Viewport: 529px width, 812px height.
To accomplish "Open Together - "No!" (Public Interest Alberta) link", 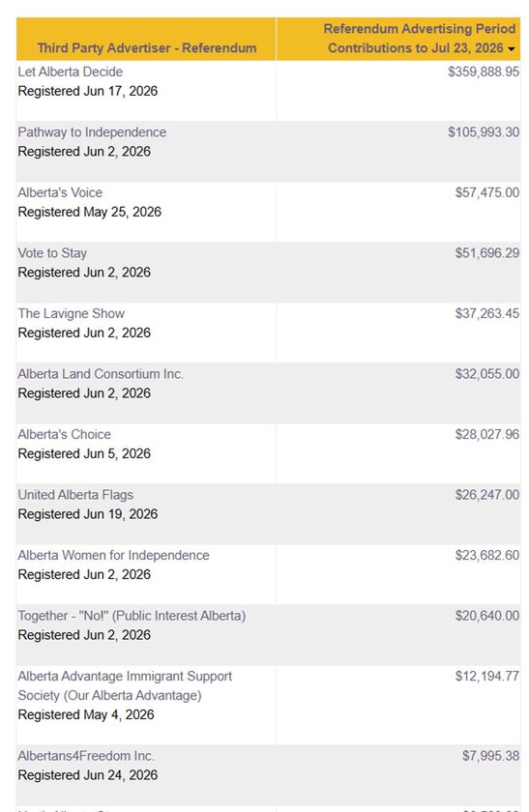I will click(x=132, y=617).
